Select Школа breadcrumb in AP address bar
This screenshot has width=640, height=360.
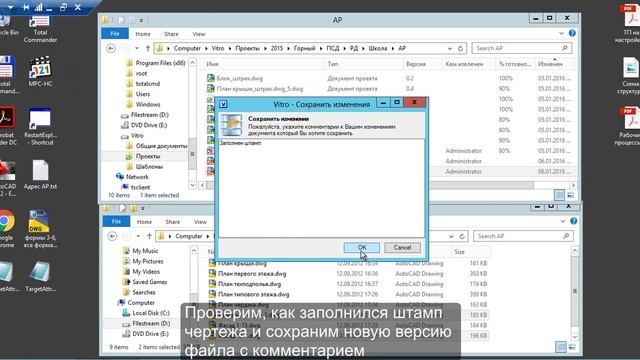[x=378, y=48]
